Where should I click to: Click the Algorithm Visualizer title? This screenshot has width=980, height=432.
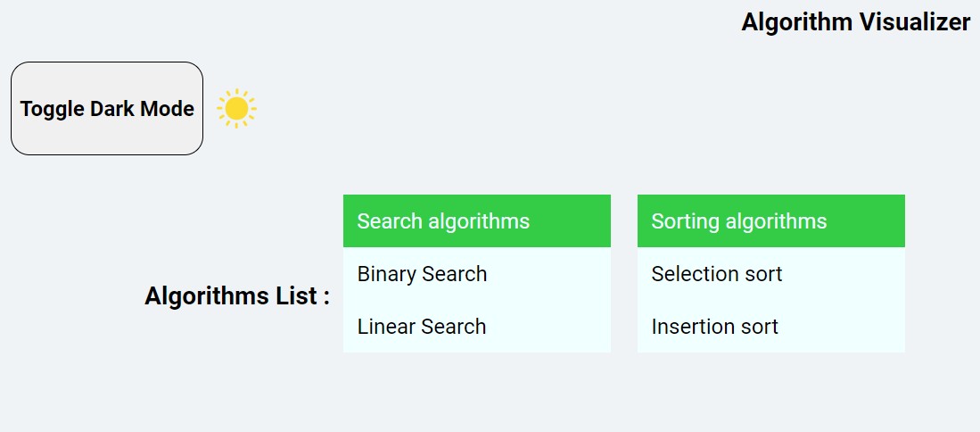click(856, 22)
